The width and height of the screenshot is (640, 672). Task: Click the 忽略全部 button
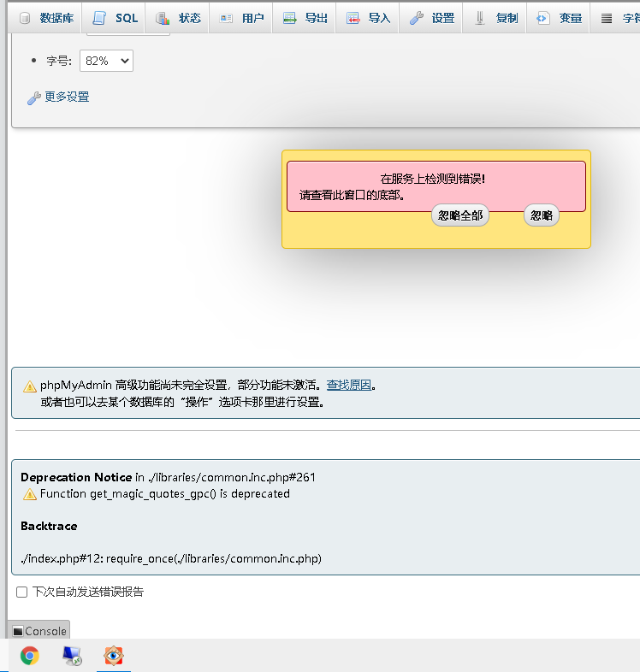pyautogui.click(x=460, y=215)
